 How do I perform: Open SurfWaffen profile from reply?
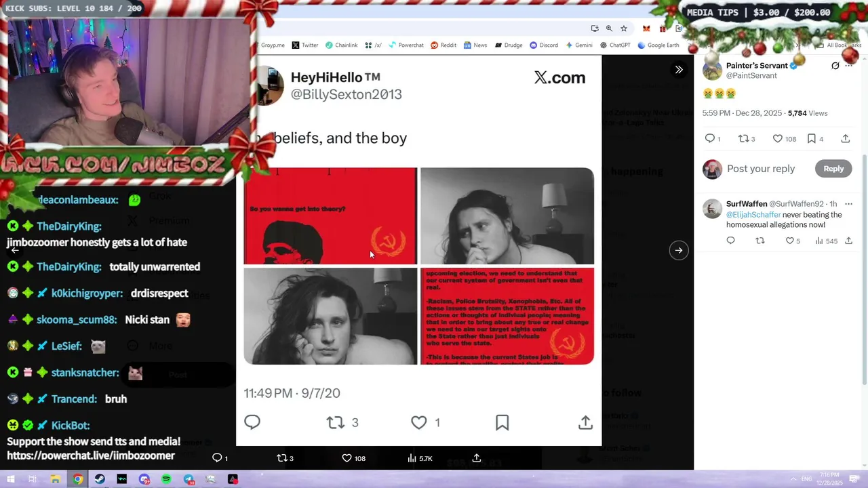tap(747, 204)
